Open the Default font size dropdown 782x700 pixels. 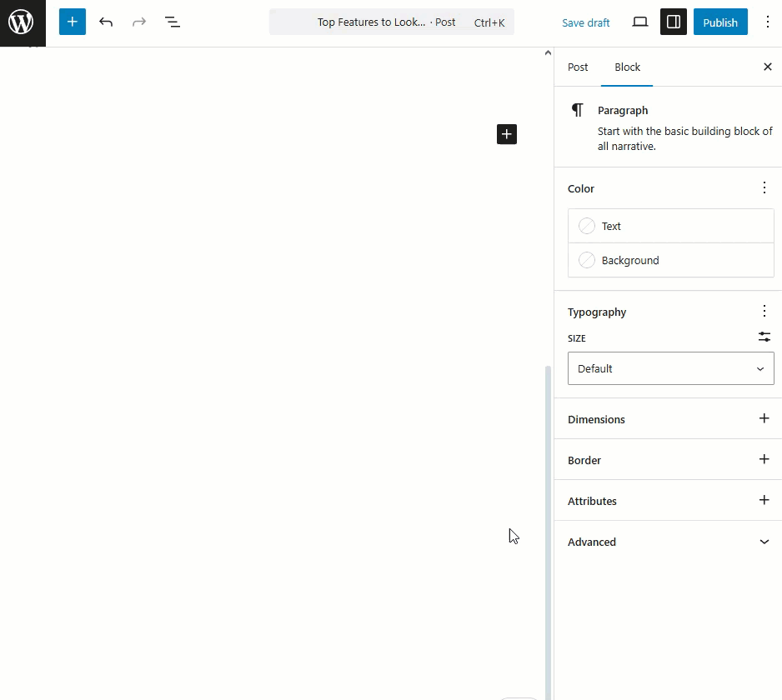671,368
